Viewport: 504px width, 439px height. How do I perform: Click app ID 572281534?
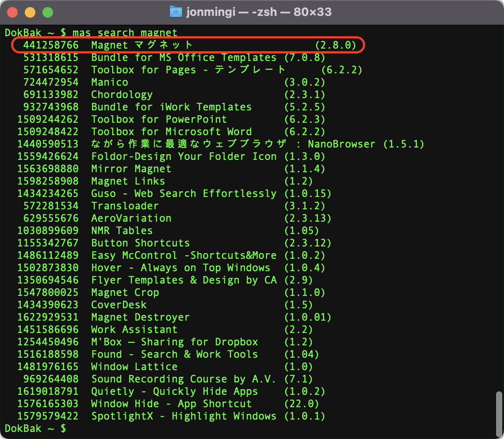pos(51,206)
